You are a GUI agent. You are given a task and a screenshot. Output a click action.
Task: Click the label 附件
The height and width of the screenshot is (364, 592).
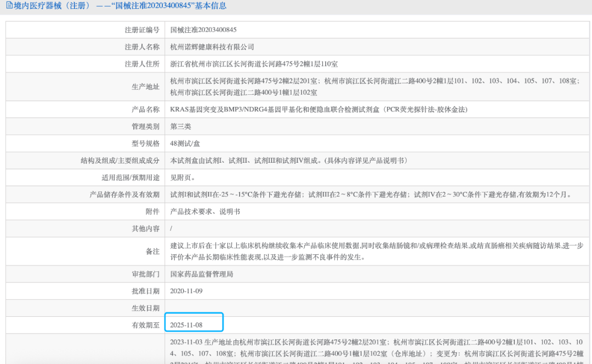point(152,212)
